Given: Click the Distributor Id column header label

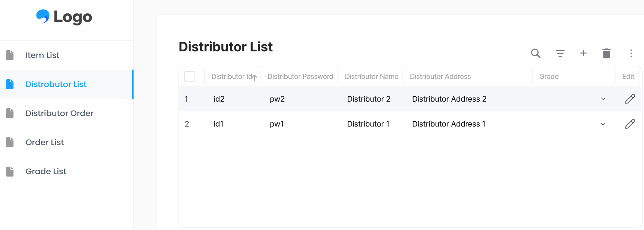Looking at the screenshot, I should (x=232, y=76).
